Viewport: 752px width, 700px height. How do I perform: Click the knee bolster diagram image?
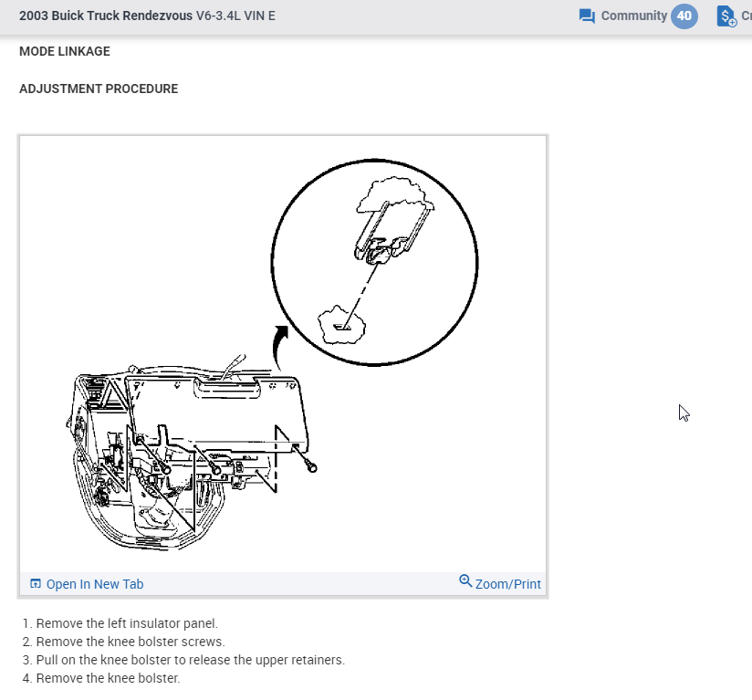click(x=283, y=354)
